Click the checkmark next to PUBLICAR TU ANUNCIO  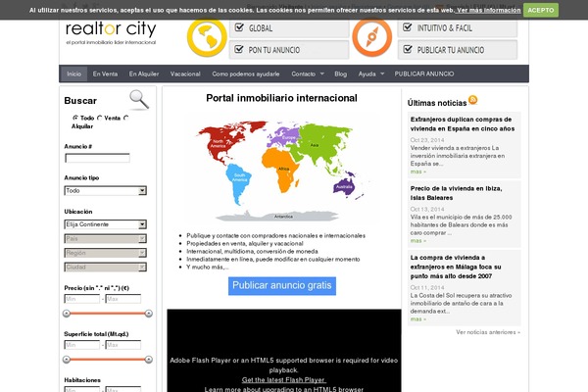[x=408, y=49]
